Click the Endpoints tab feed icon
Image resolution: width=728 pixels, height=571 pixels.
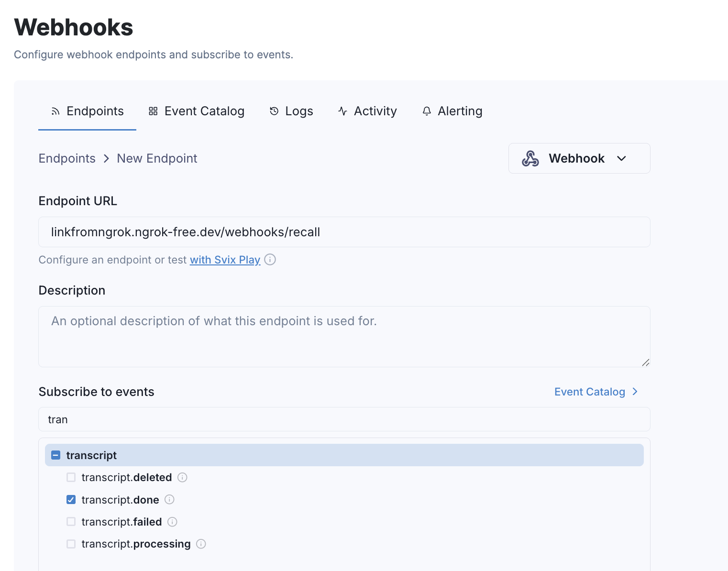[55, 111]
